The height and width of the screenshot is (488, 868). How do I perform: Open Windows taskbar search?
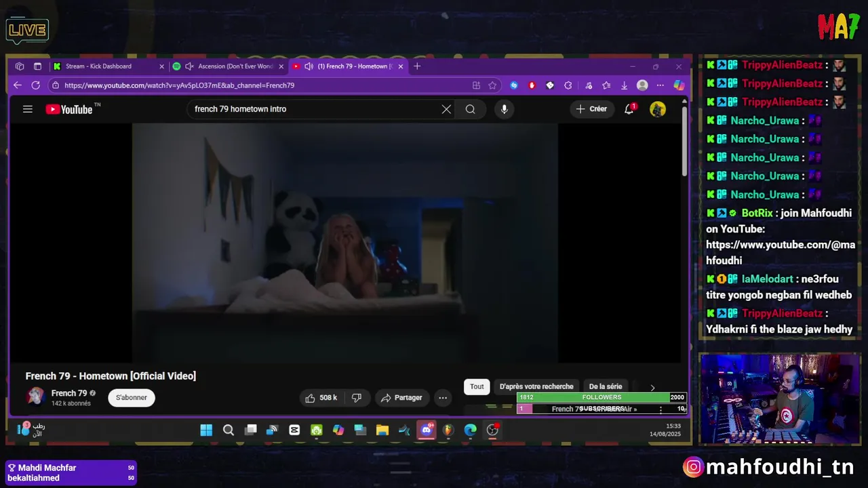point(229,430)
